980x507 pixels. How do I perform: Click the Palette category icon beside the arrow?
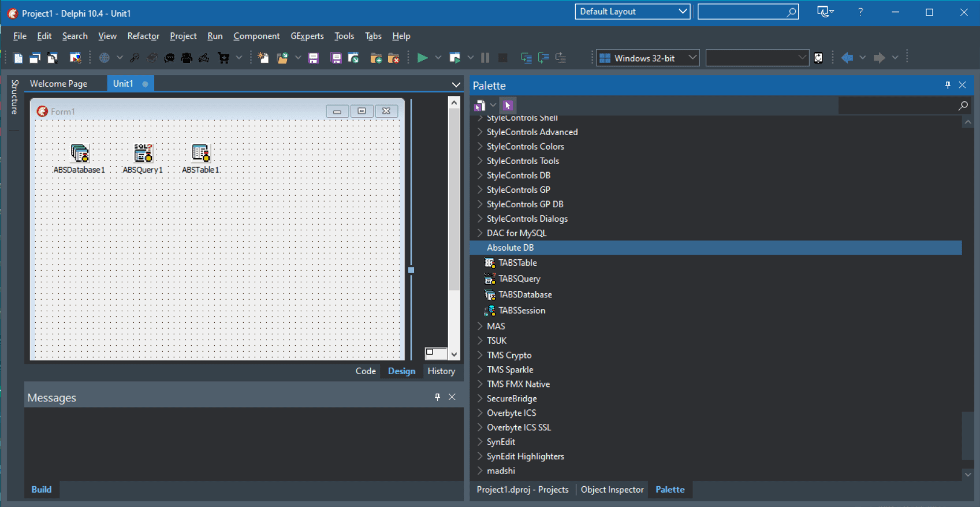click(480, 105)
